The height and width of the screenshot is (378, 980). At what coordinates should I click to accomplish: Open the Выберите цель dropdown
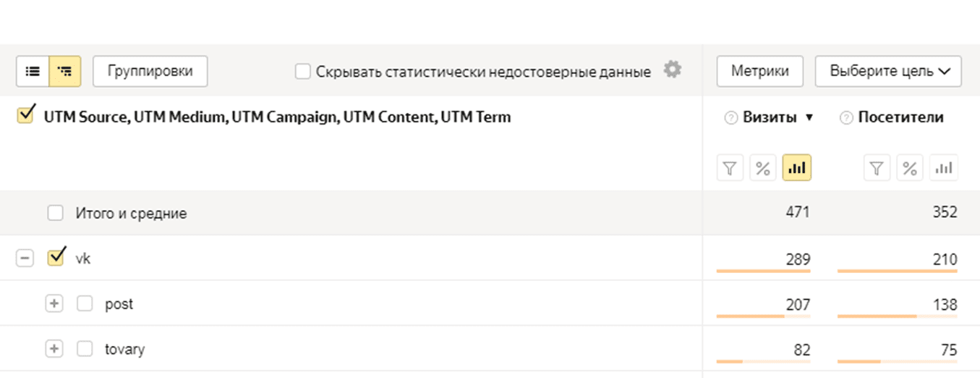[888, 71]
